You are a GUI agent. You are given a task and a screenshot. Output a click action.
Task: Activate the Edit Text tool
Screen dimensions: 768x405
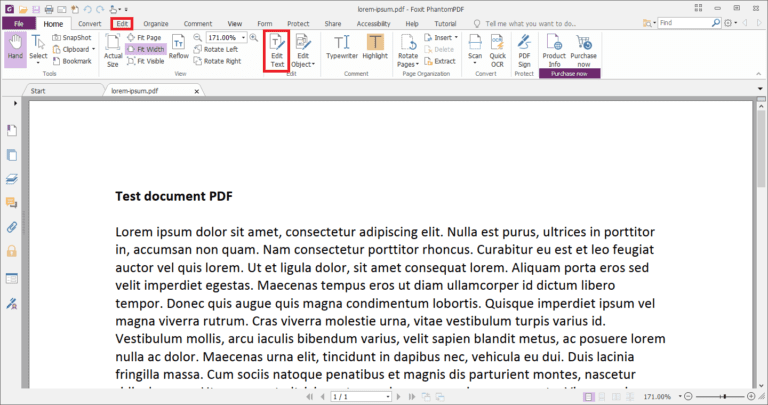(277, 51)
